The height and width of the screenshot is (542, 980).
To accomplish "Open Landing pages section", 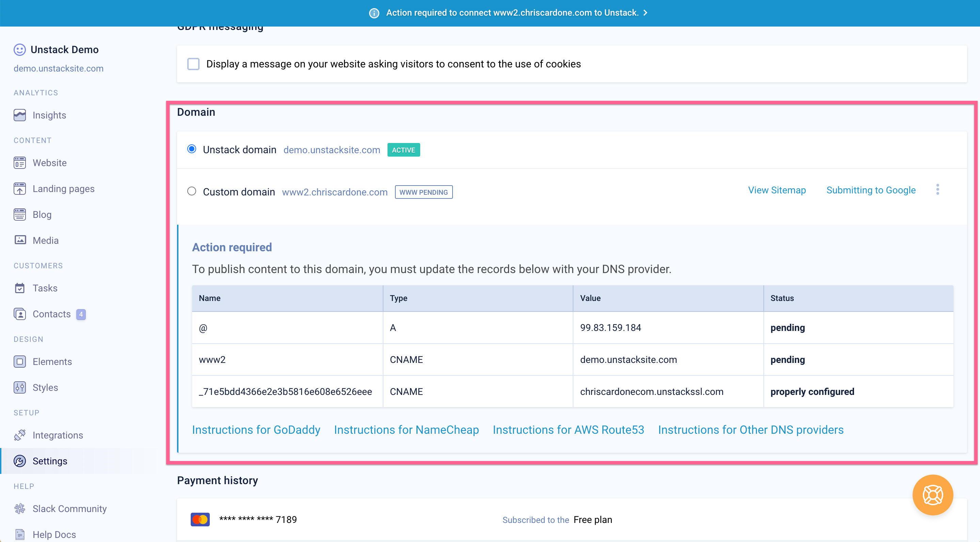I will coord(64,189).
